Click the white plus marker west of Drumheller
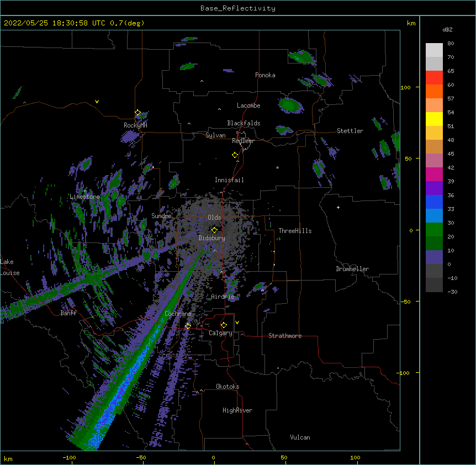 [x=338, y=207]
